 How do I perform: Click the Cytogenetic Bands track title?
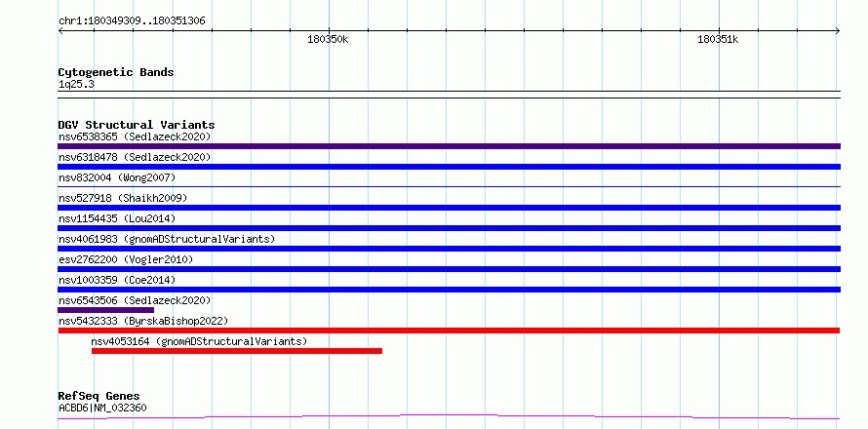(116, 72)
